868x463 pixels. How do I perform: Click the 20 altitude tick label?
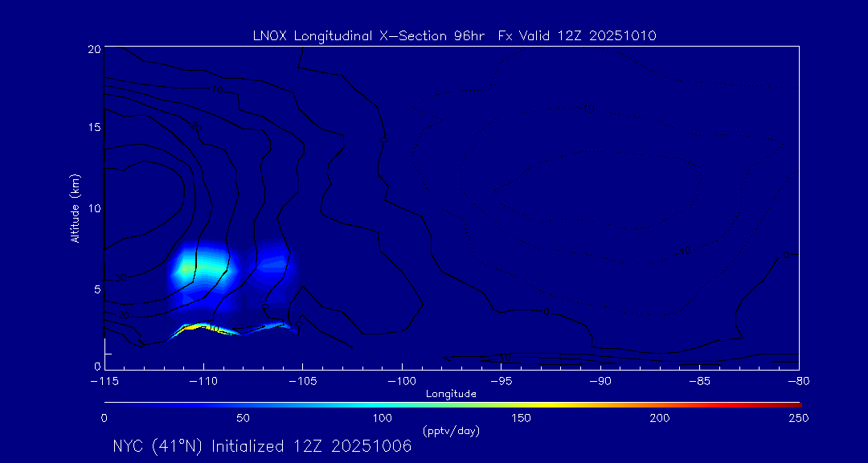click(x=93, y=49)
